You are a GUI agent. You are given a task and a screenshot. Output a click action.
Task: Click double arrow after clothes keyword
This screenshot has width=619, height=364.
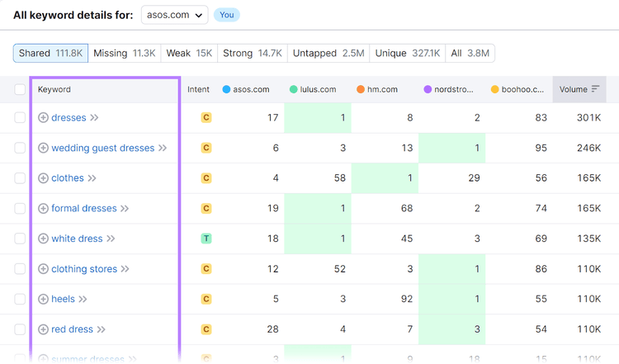click(92, 178)
